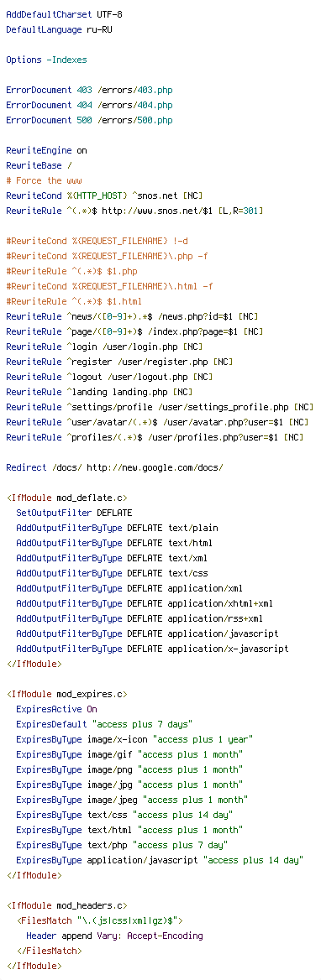Click the ExpiresByType image/jpeg line
Image resolution: width=321 pixels, height=980 pixels.
pyautogui.click(x=132, y=800)
